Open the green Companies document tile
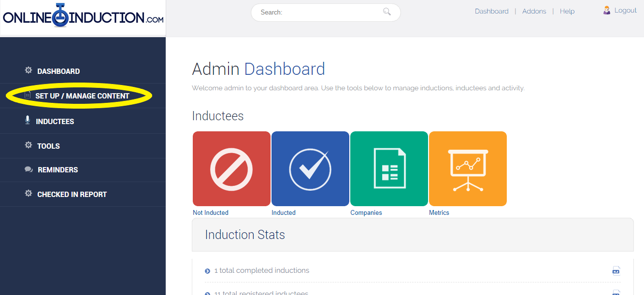The width and height of the screenshot is (644, 295). click(x=389, y=169)
